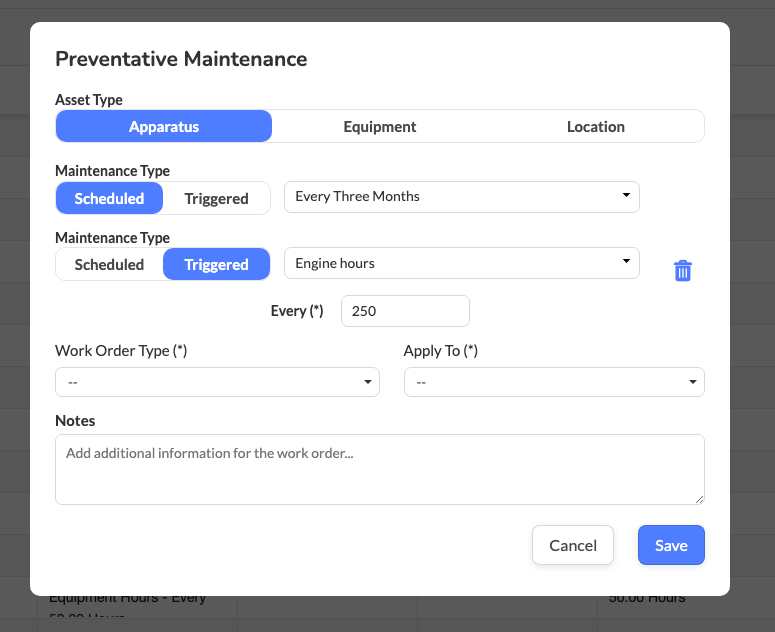Save the preventative maintenance settings
The height and width of the screenshot is (632, 775).
(671, 545)
